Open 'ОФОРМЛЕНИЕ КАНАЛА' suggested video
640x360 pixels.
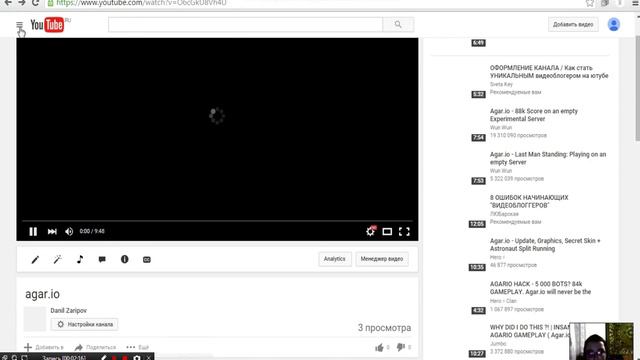click(x=549, y=72)
